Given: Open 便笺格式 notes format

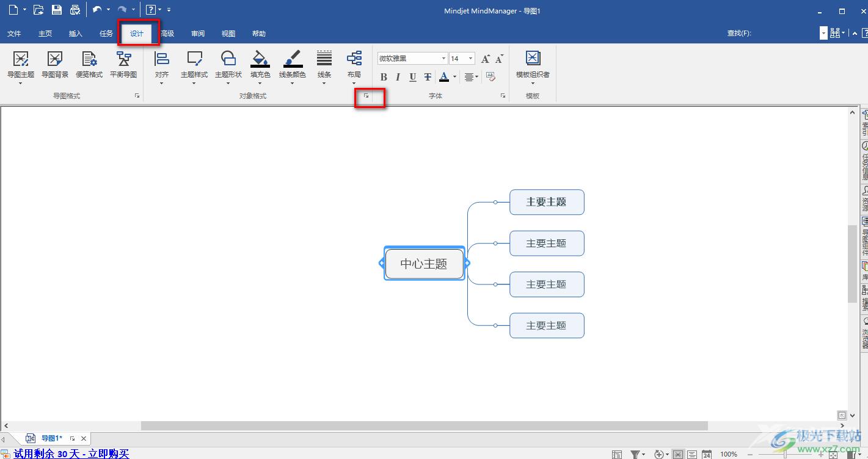Looking at the screenshot, I should 89,65.
